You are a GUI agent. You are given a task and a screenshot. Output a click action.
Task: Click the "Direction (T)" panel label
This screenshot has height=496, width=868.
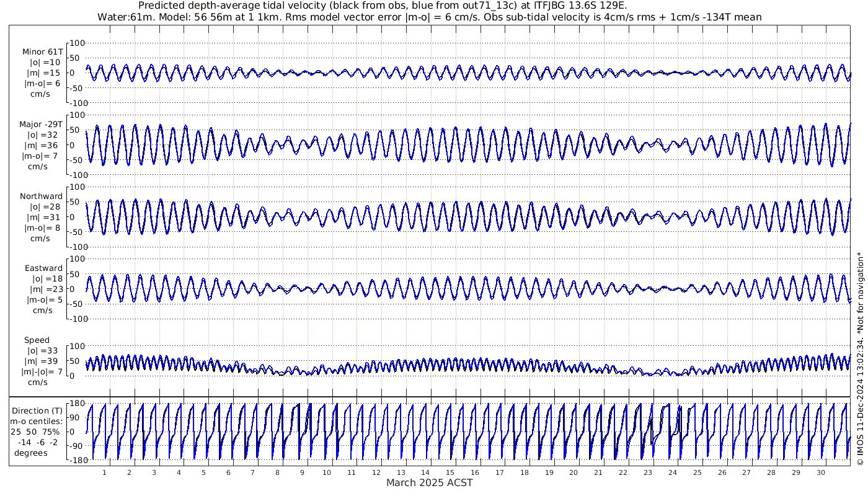(x=38, y=411)
